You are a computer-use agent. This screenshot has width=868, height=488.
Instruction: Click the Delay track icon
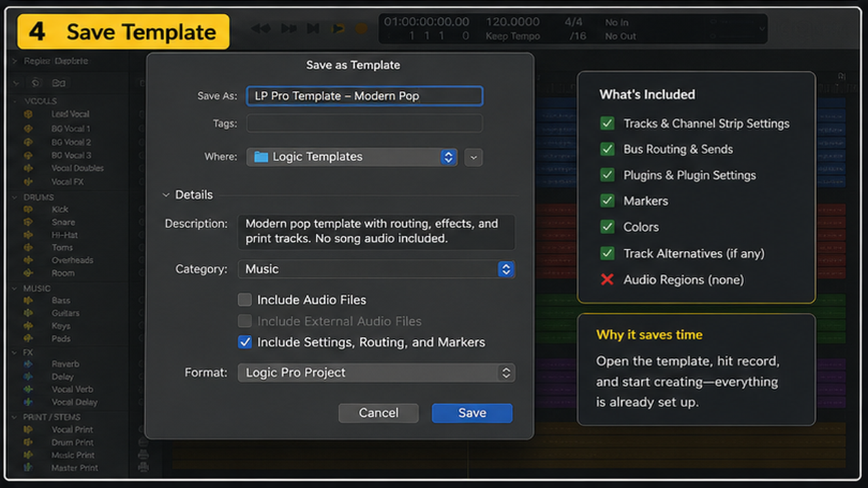(x=28, y=377)
